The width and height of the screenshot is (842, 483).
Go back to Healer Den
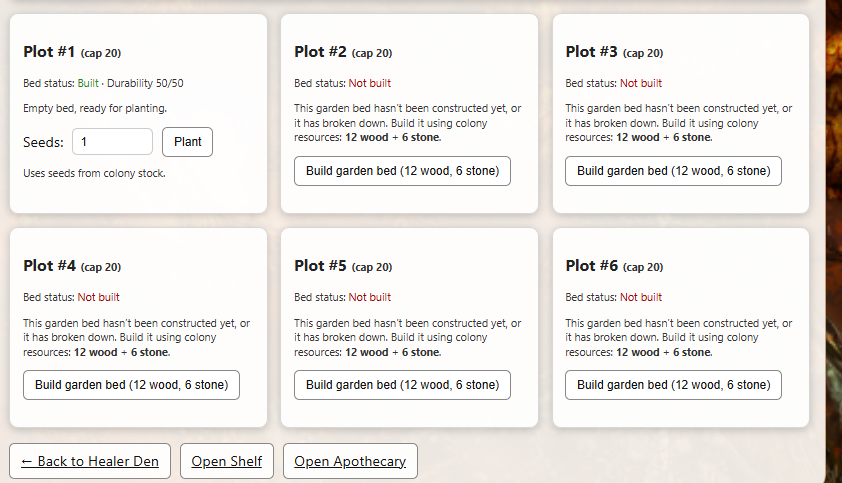(x=90, y=461)
